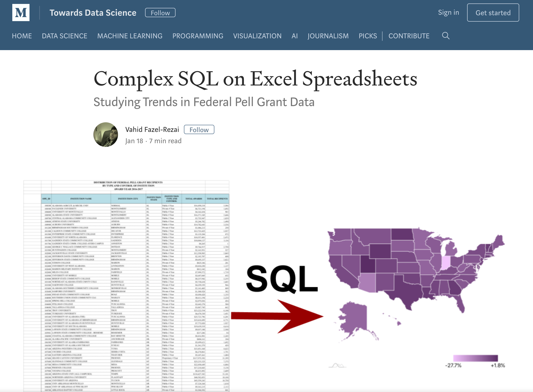
Task: Open the search magnifier icon
Action: click(445, 36)
